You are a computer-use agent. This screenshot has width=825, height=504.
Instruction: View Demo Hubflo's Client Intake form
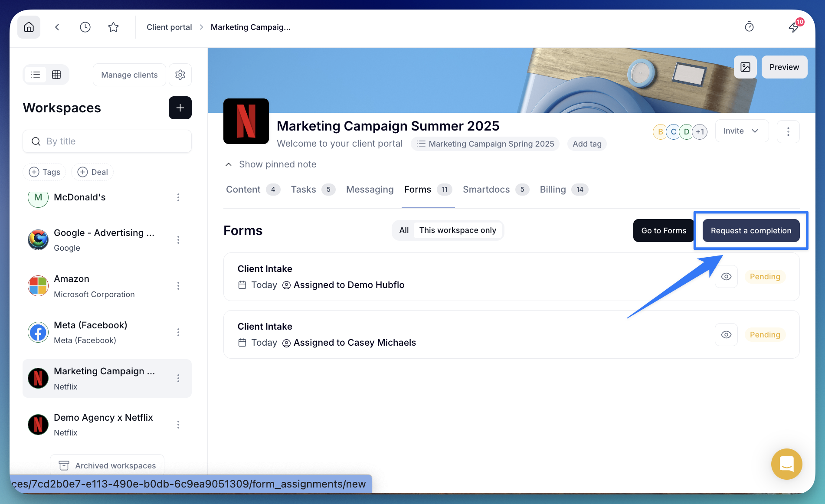point(726,277)
